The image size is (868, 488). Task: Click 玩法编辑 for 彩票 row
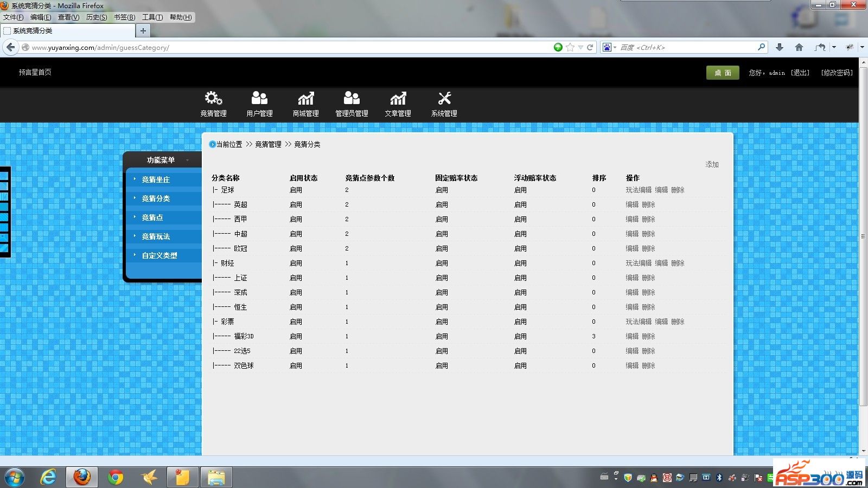[x=639, y=322]
